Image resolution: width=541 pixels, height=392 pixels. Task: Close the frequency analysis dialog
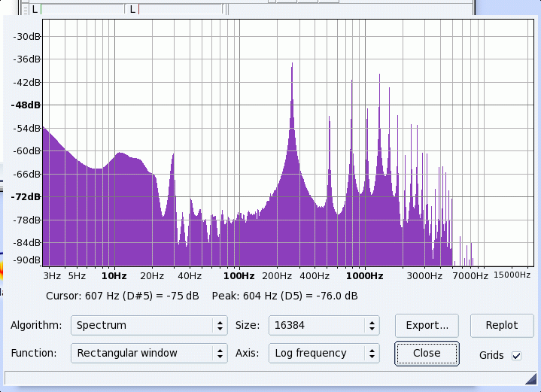(x=427, y=354)
